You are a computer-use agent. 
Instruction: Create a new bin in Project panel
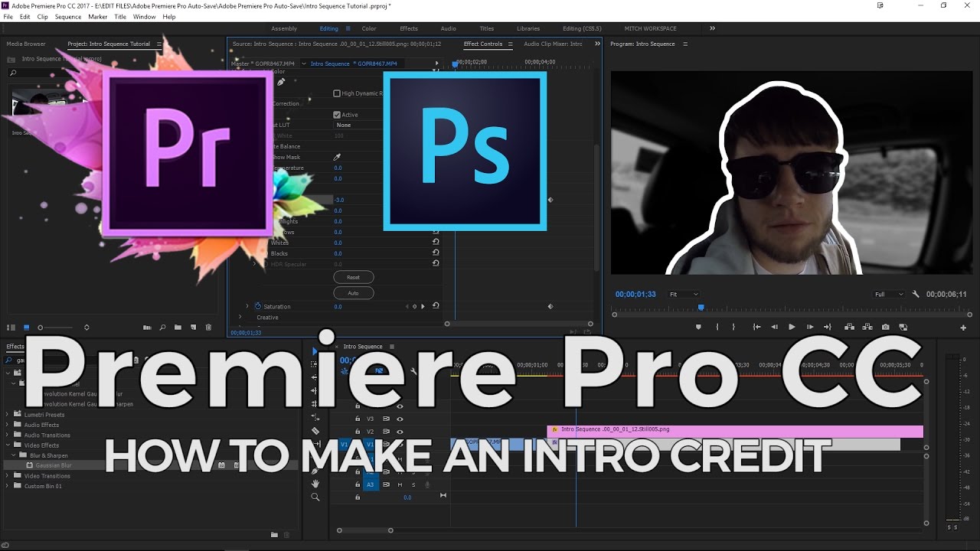point(178,328)
